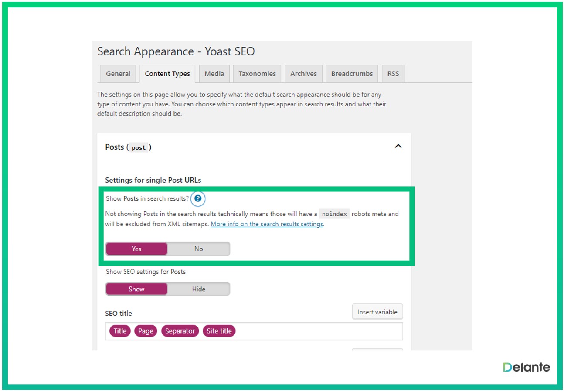Go to the Taxonomies tab
Screen dimensions: 564x392
(x=257, y=74)
